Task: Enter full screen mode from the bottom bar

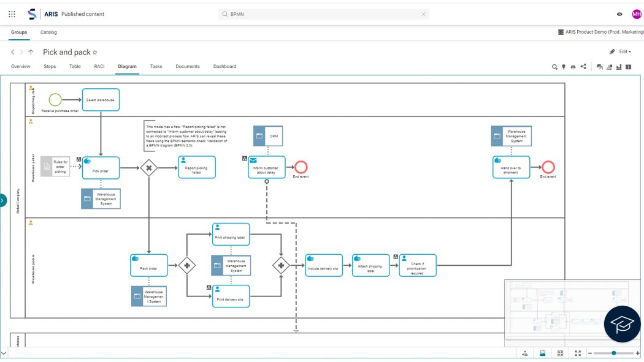Action: (578, 353)
